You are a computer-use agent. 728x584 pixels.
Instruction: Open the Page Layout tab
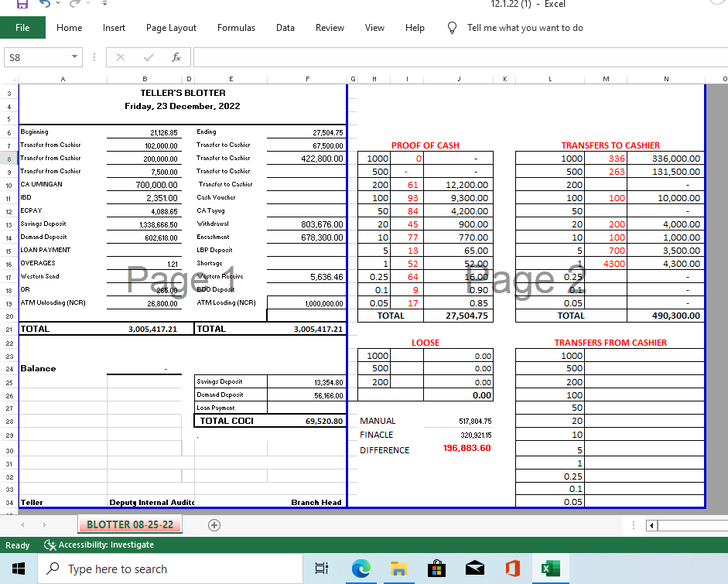(x=171, y=28)
